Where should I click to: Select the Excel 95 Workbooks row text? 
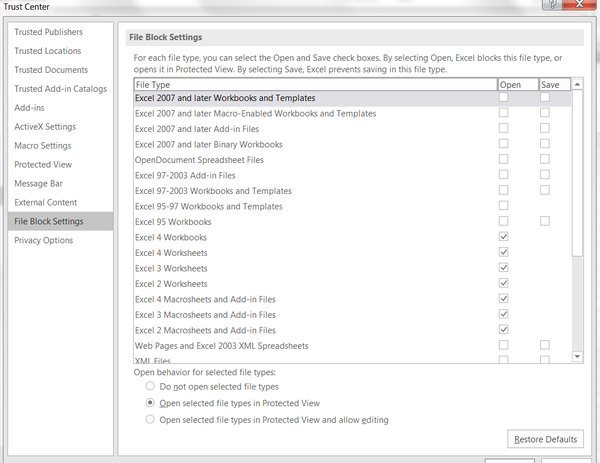point(173,222)
